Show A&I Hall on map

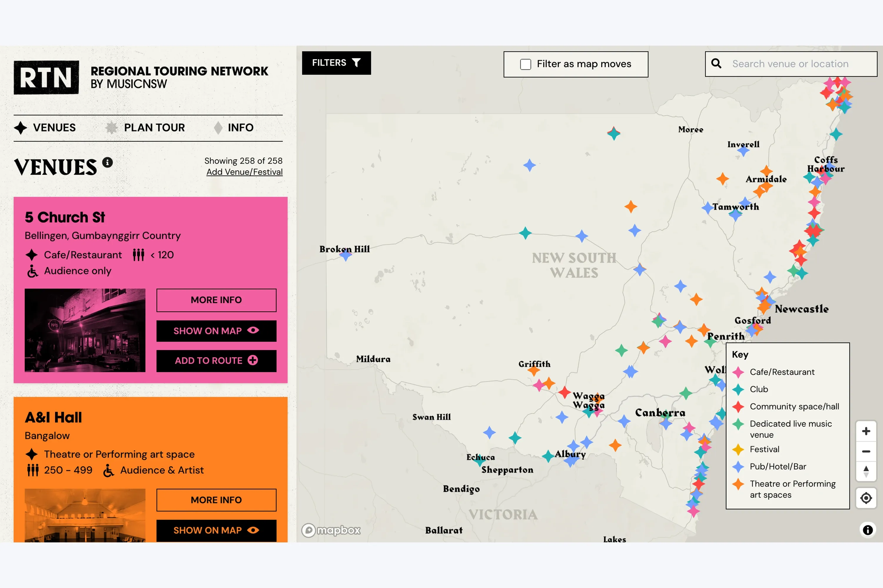pos(216,531)
